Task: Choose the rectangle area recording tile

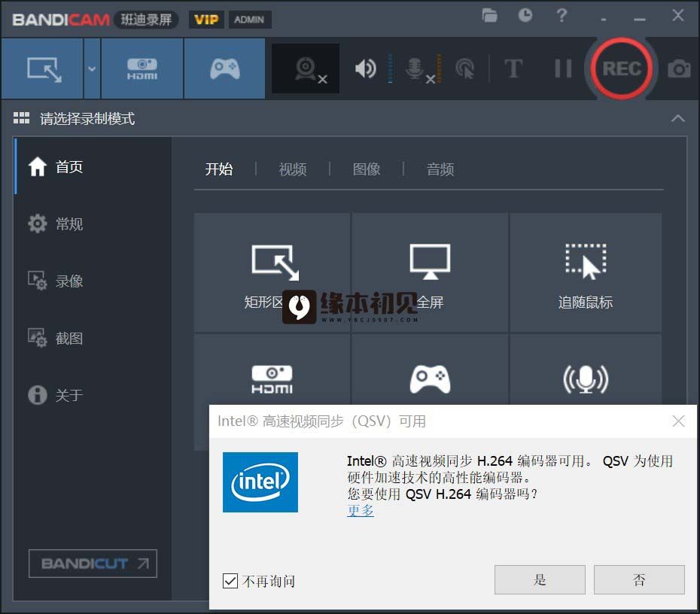Action: click(272, 272)
